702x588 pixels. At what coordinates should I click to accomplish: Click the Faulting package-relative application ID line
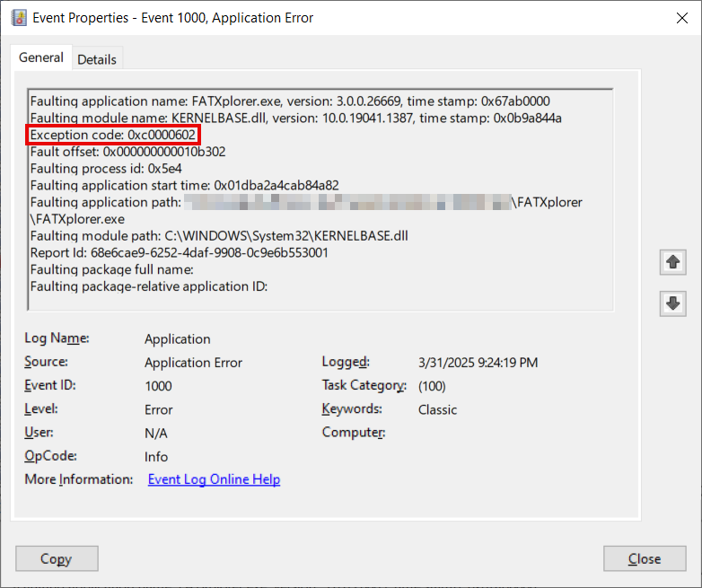click(149, 286)
